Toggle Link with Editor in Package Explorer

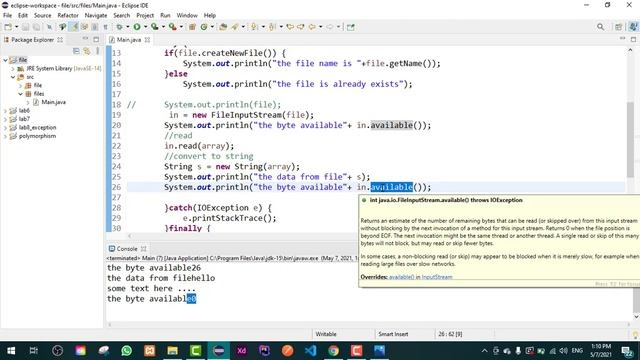tap(87, 51)
